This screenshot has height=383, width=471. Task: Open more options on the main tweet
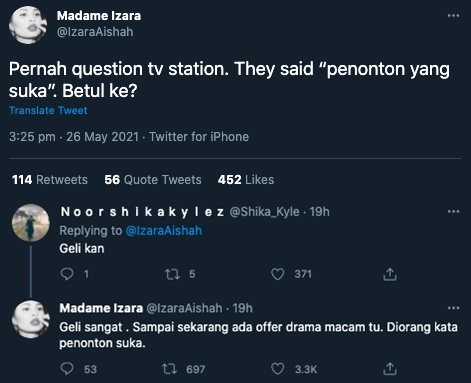[x=453, y=16]
